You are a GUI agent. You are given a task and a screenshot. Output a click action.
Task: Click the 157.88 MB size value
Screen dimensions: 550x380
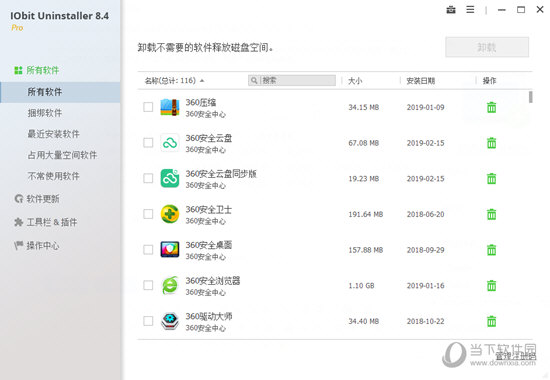click(x=365, y=250)
